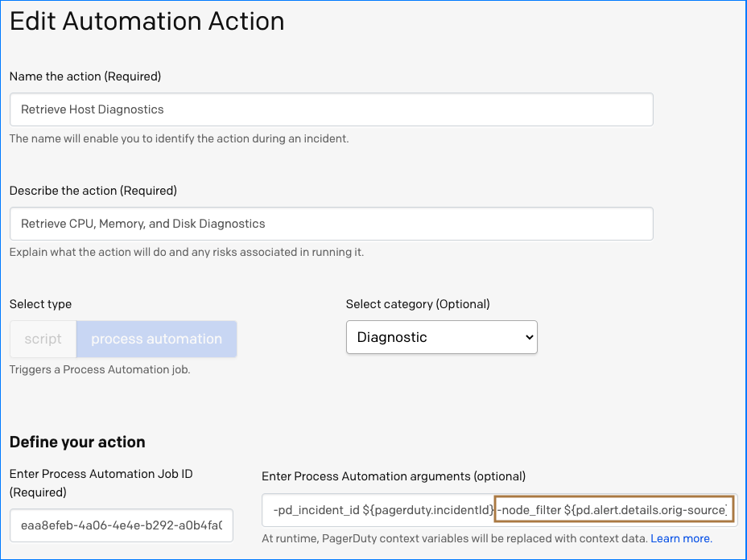Select the 'process automation' type option
747x560 pixels.
pos(157,339)
